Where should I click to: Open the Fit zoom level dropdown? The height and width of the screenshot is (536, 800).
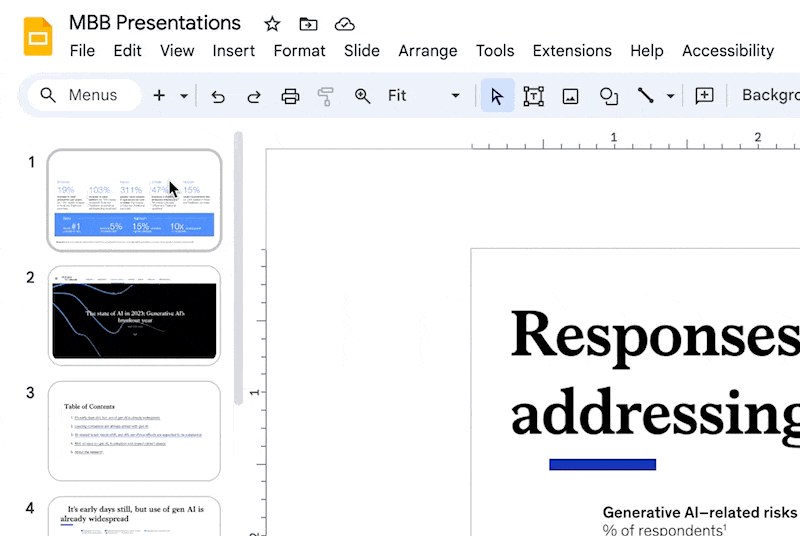point(423,95)
